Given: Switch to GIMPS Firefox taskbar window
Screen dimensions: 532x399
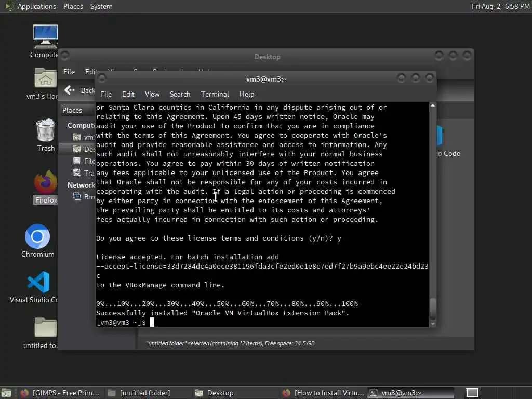Looking at the screenshot, I should click(x=60, y=393).
